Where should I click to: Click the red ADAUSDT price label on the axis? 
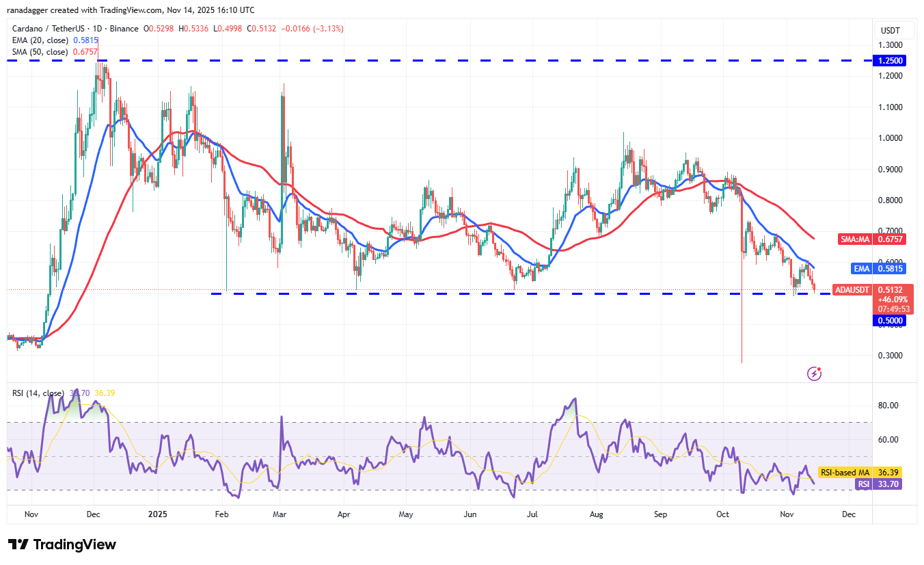click(x=851, y=289)
